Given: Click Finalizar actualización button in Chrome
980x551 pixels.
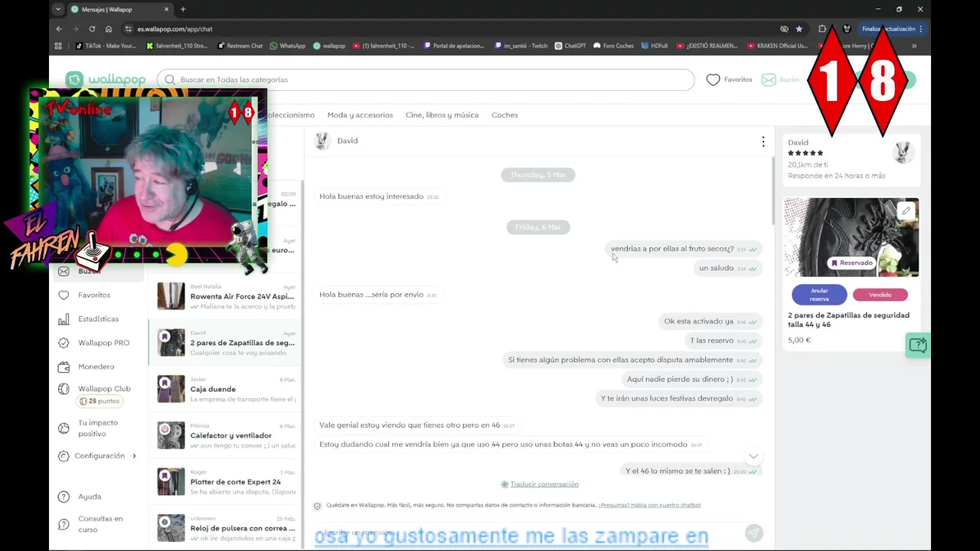Looking at the screenshot, I should (888, 29).
